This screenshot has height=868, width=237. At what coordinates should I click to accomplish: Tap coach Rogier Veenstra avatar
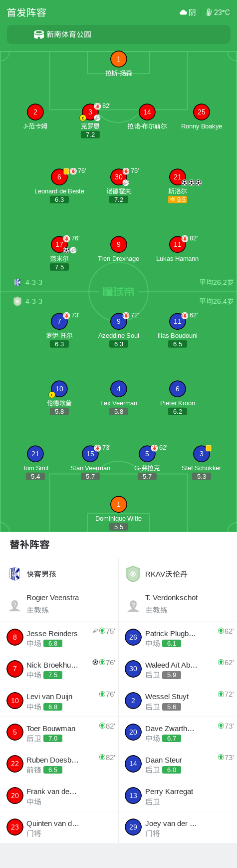[14, 606]
